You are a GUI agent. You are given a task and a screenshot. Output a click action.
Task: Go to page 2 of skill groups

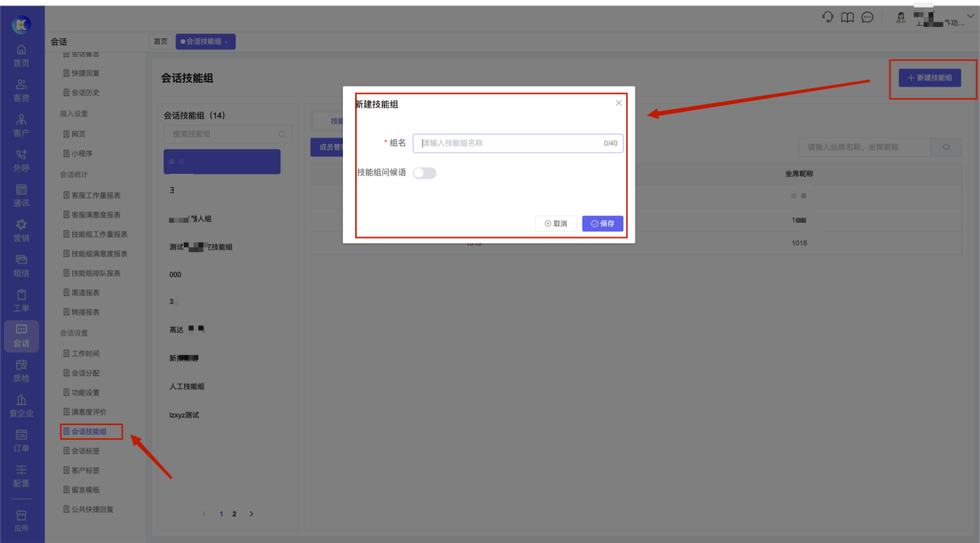pos(234,514)
